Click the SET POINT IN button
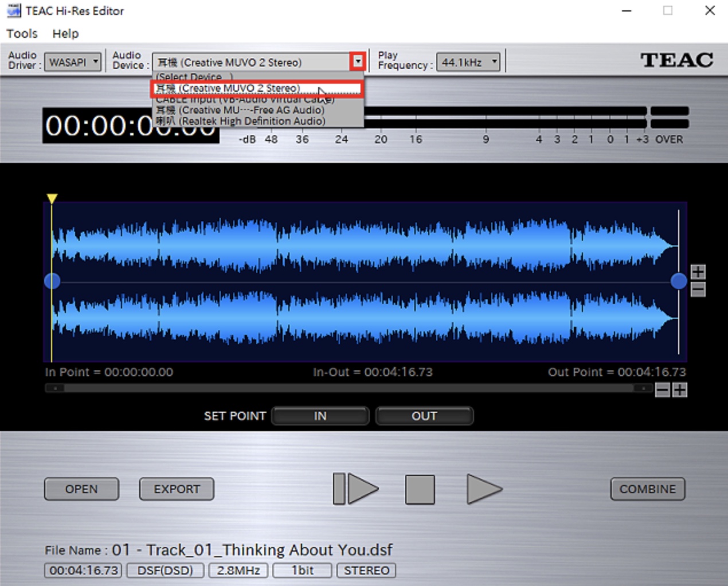 (320, 416)
